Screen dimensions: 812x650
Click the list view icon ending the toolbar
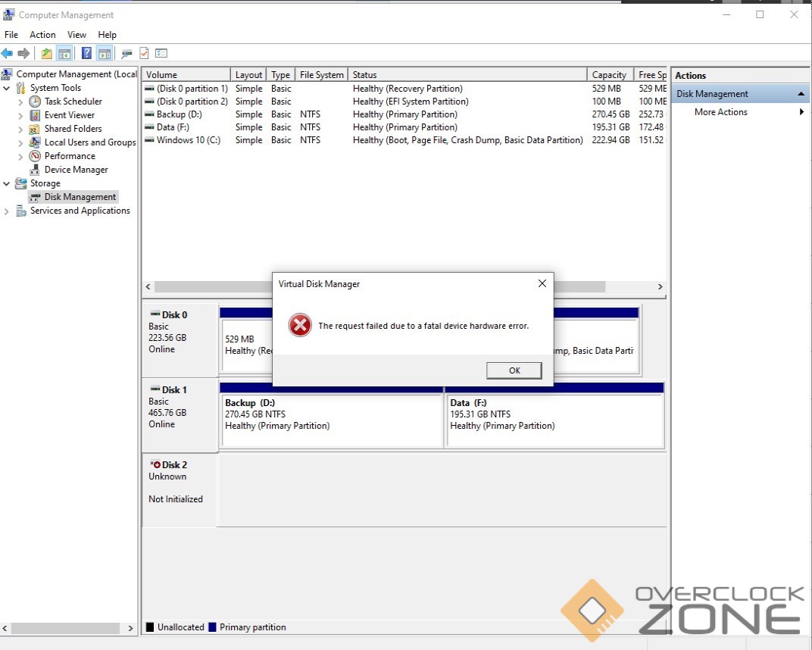[161, 53]
